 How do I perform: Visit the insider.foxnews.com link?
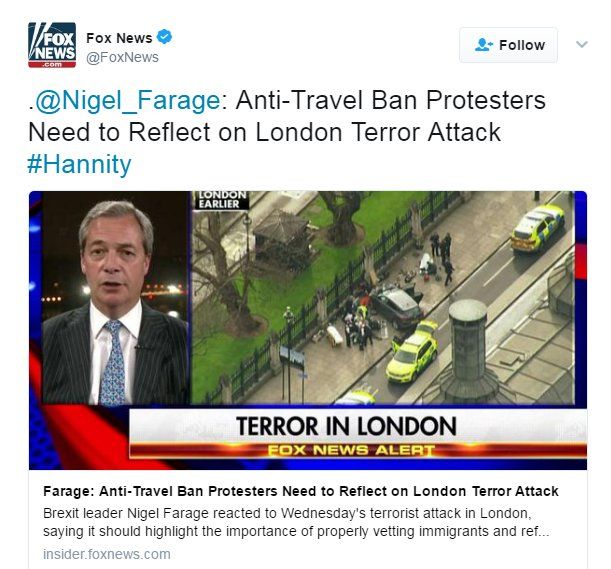[107, 554]
